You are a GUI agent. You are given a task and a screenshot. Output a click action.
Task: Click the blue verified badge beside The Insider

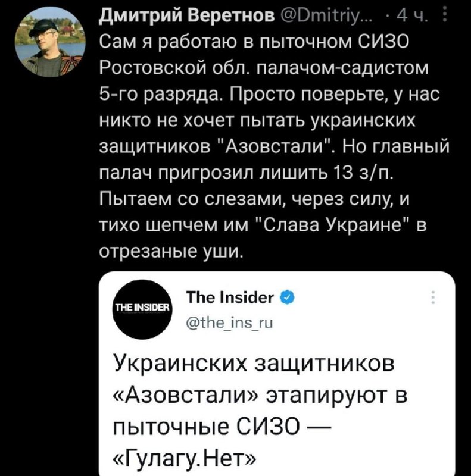click(286, 297)
